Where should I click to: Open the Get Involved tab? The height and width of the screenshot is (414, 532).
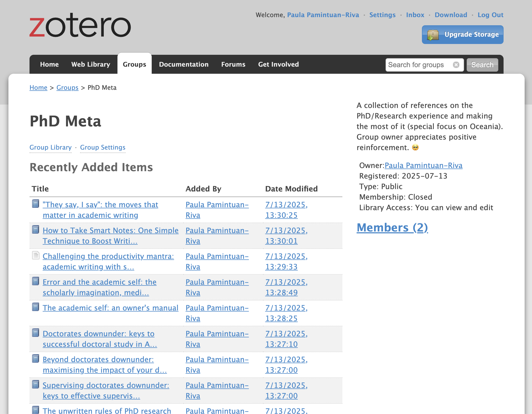tap(278, 64)
